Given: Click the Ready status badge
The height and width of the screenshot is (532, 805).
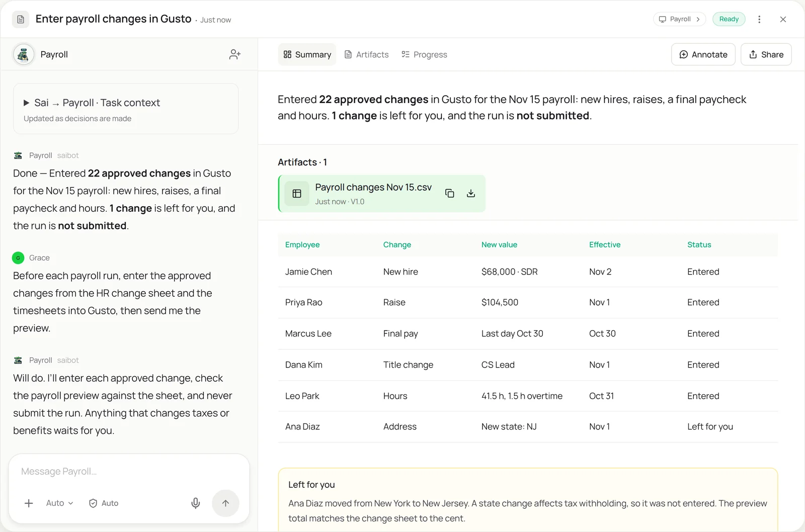Looking at the screenshot, I should [729, 19].
